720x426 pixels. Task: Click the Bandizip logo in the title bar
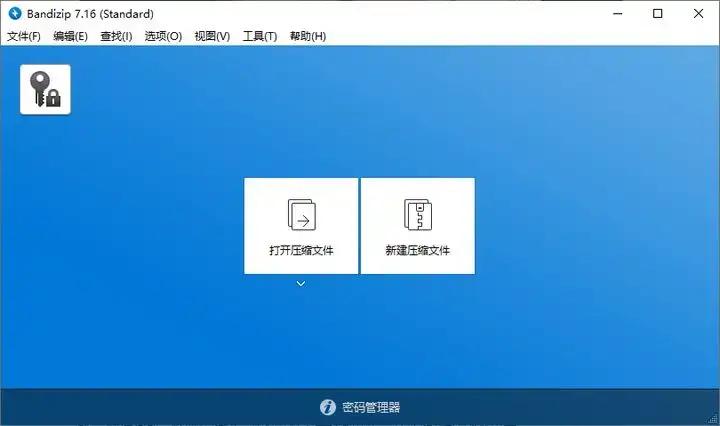click(x=15, y=13)
